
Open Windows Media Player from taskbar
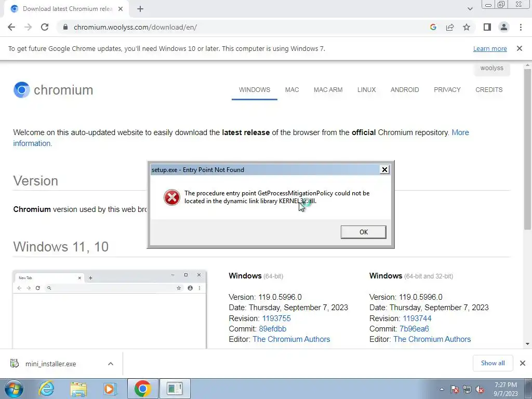tap(110, 389)
